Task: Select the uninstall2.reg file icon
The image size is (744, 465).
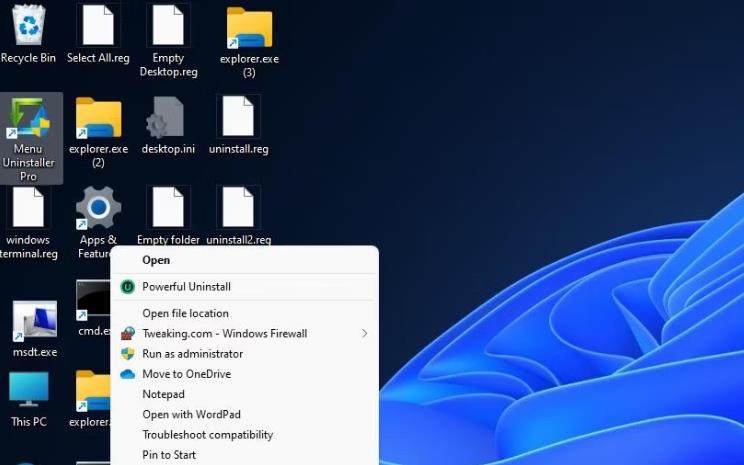Action: 238,207
